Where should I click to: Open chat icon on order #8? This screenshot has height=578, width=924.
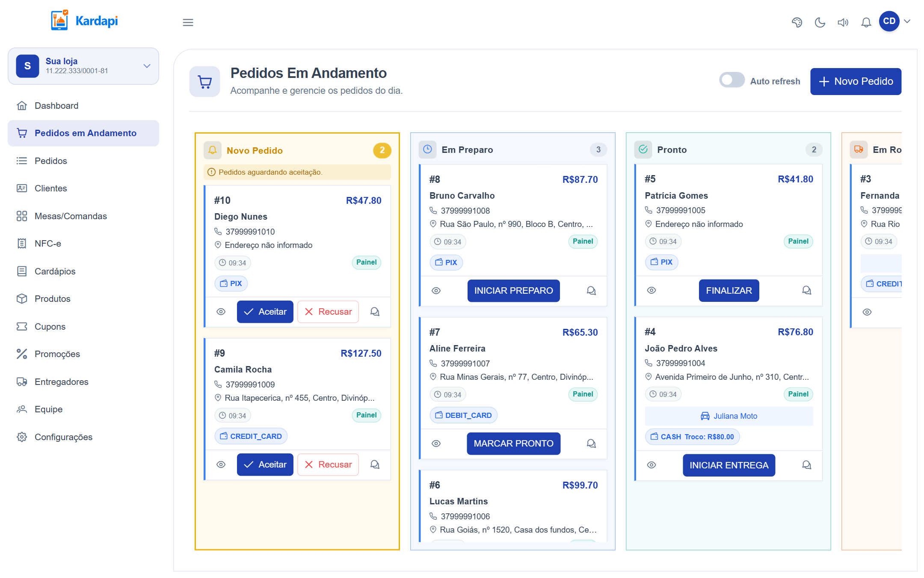(x=591, y=291)
